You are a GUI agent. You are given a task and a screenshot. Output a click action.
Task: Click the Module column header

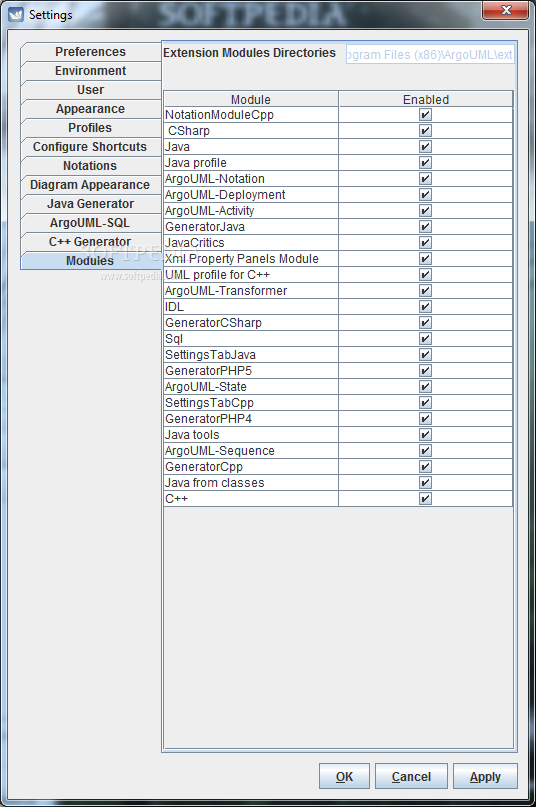(x=251, y=99)
